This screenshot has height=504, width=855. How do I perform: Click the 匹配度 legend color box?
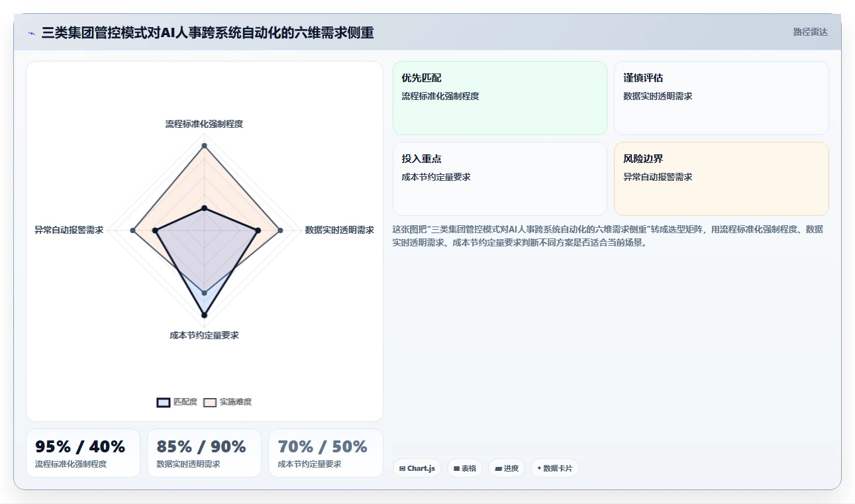(164, 402)
